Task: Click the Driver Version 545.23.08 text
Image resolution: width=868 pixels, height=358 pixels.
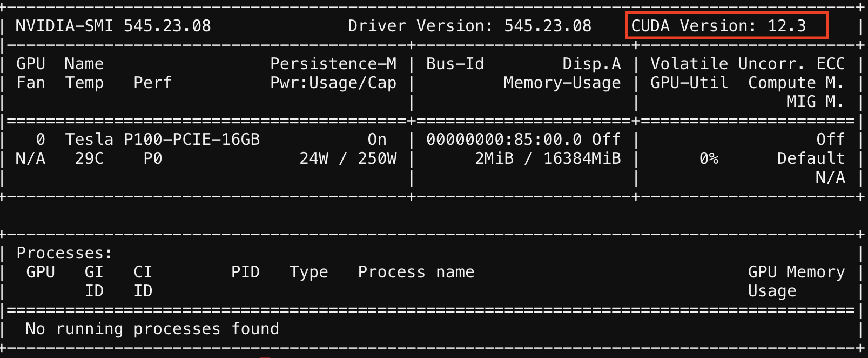Action: tap(469, 26)
